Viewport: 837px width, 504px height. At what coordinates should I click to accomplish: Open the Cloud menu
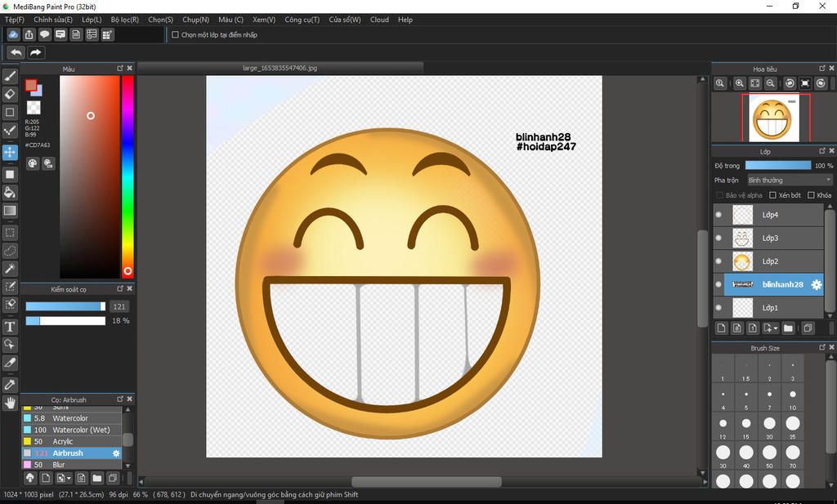click(379, 20)
